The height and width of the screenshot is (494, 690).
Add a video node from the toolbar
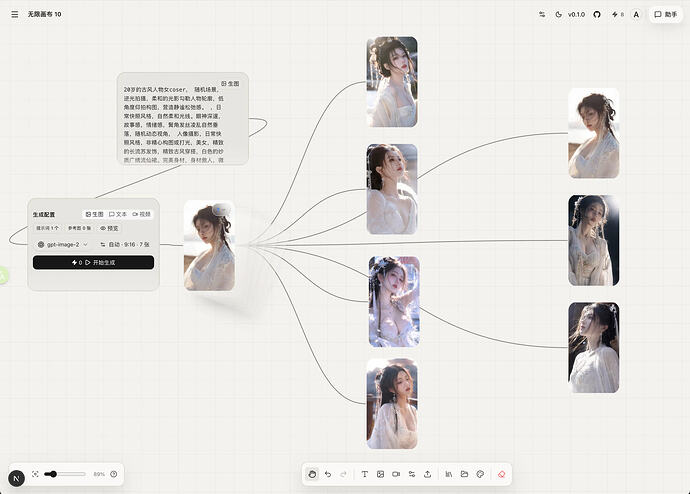tap(396, 474)
